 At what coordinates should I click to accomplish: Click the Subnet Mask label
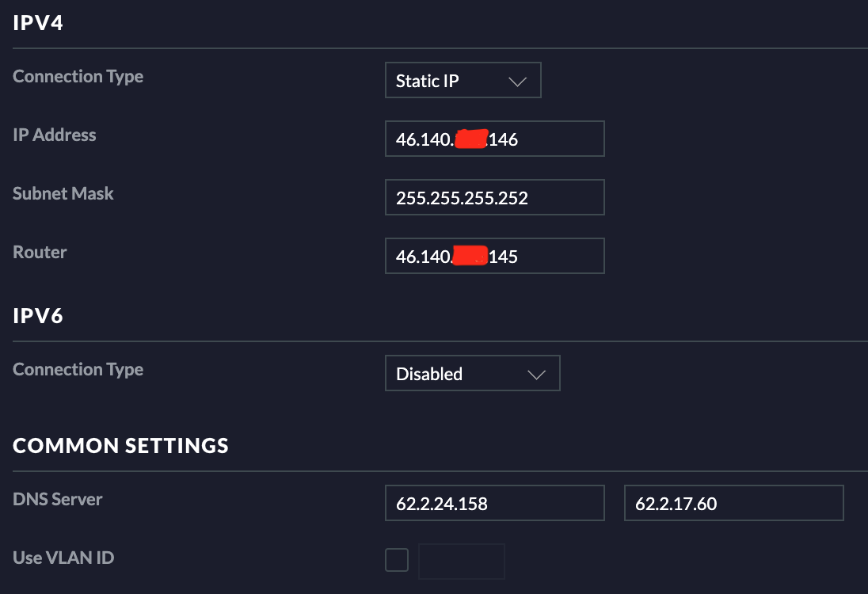[x=63, y=194]
